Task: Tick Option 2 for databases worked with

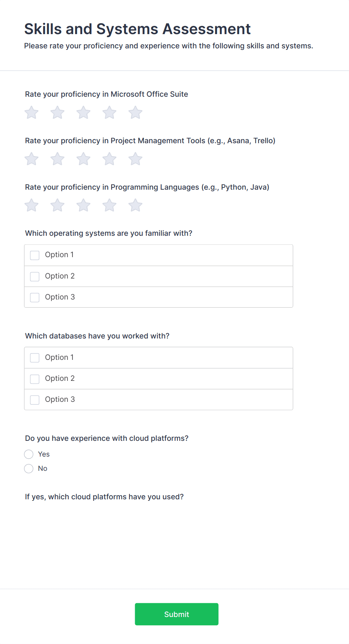Action: pyautogui.click(x=35, y=379)
